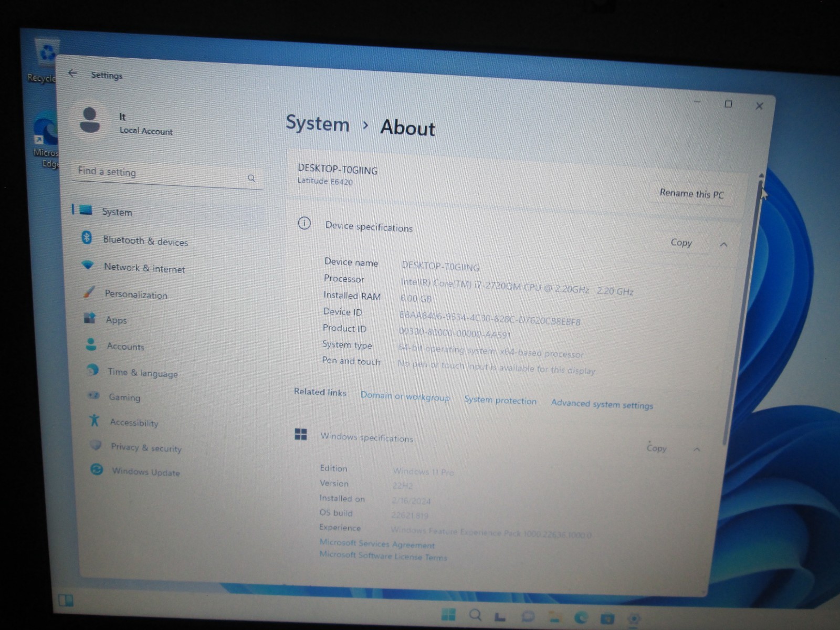
Task: Click the Windows 11 Pro edition value
Action: coord(423,471)
